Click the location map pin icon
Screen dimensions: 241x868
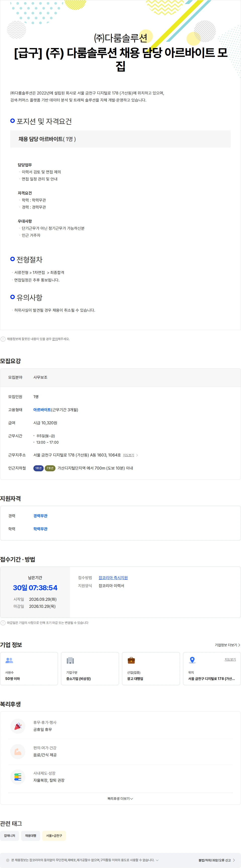tap(192, 660)
